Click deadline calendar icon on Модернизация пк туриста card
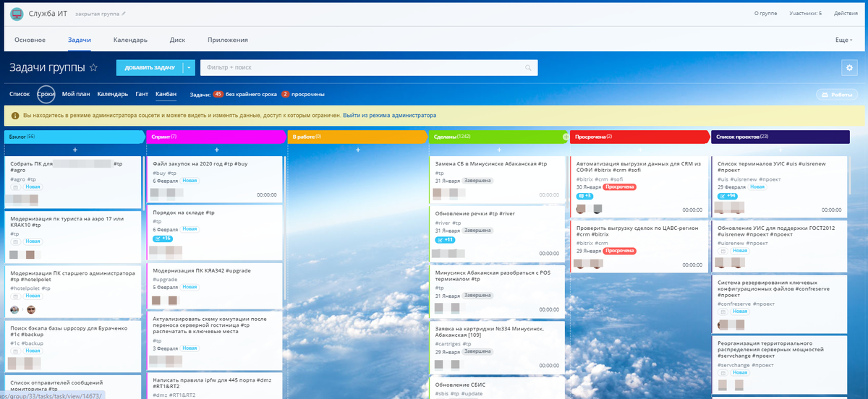 [15, 241]
